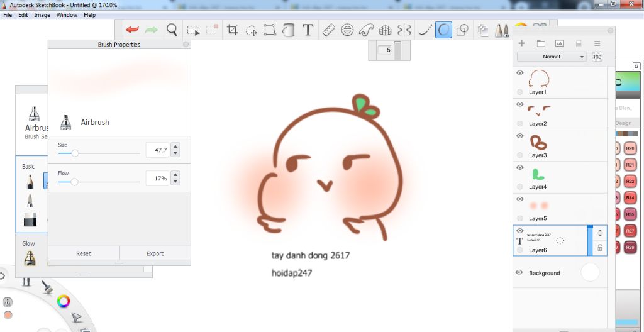
Task: Toggle the active Predictive Stroke tool
Action: [443, 30]
